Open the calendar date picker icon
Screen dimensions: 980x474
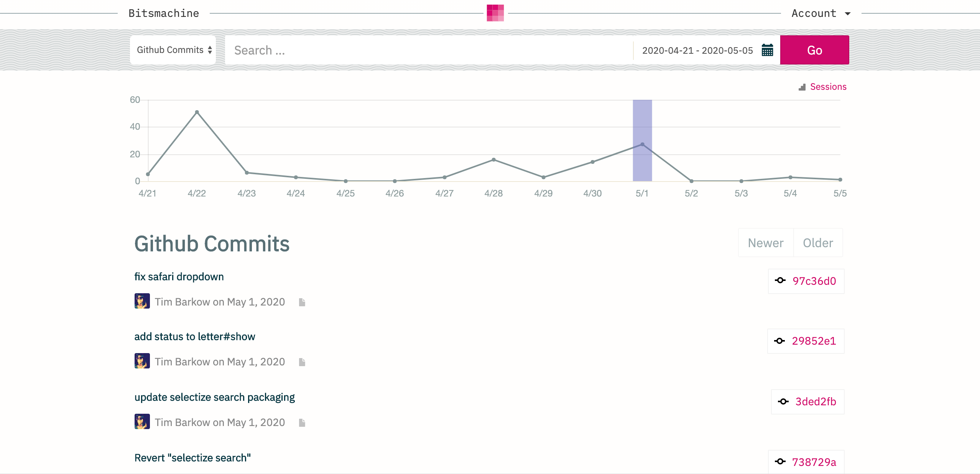coord(767,50)
